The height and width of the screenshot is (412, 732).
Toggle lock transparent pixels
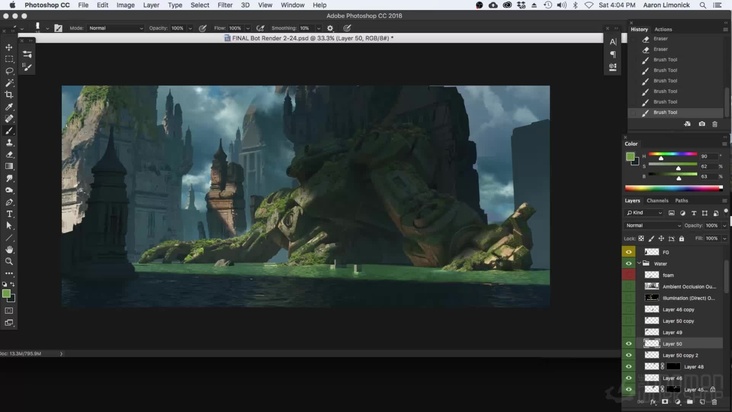click(x=641, y=238)
